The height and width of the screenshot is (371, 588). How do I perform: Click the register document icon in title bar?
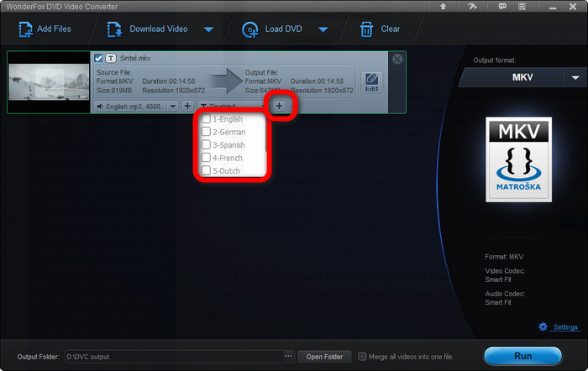coord(522,7)
